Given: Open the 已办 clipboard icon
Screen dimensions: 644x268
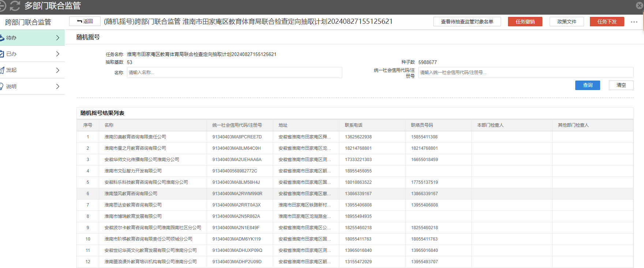Looking at the screenshot, I should coord(2,54).
